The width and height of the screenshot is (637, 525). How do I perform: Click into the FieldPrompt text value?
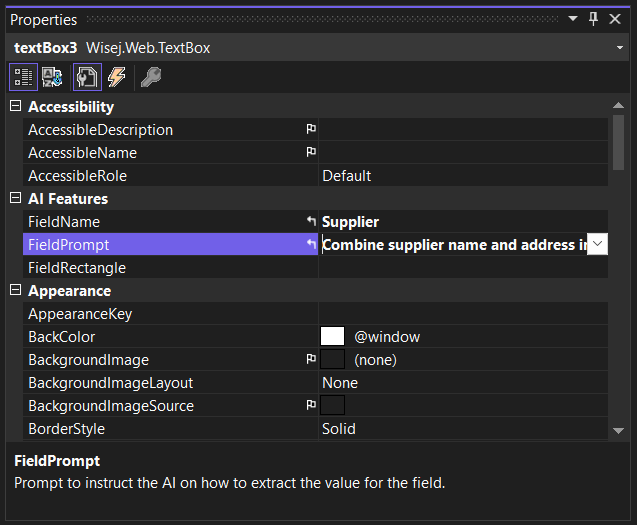click(x=453, y=245)
